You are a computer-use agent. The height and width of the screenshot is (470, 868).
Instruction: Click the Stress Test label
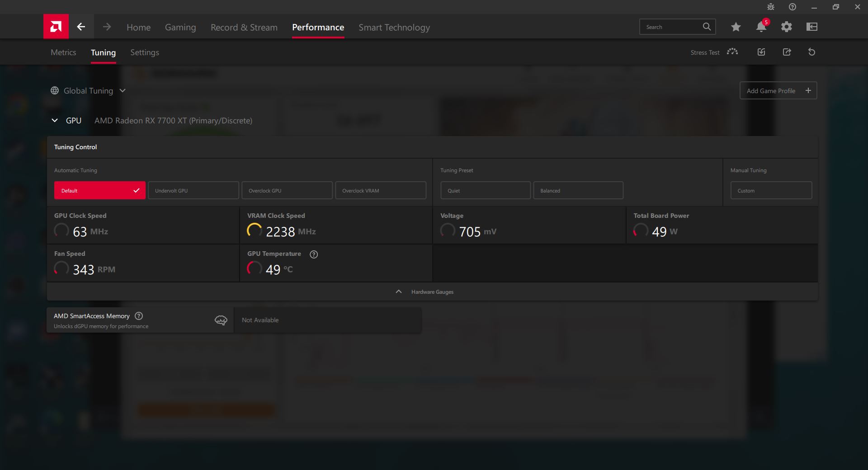(705, 52)
